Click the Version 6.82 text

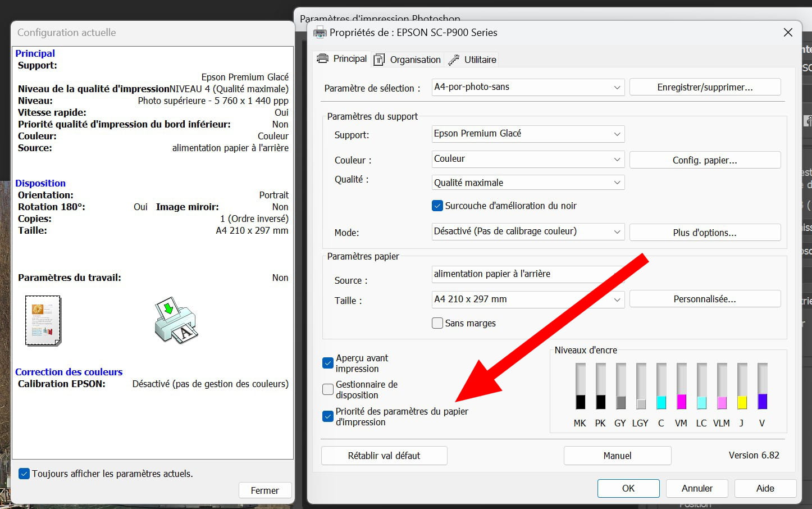(x=754, y=455)
